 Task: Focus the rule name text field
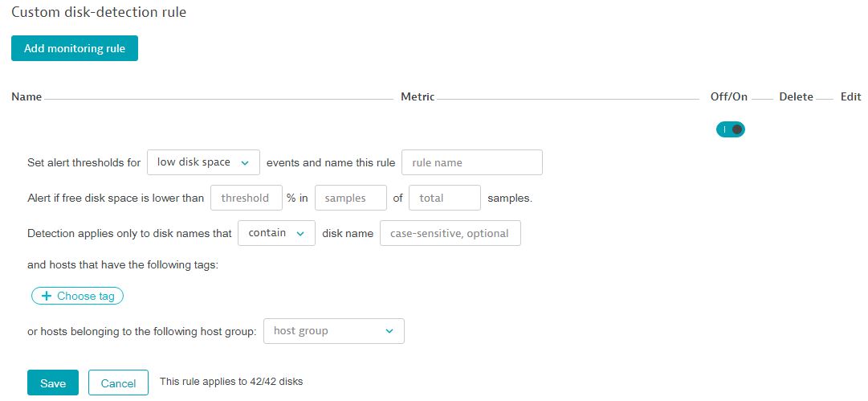(471, 162)
